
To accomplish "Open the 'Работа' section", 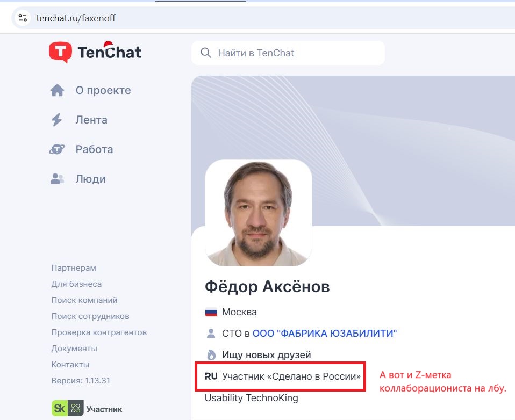I will coord(94,149).
